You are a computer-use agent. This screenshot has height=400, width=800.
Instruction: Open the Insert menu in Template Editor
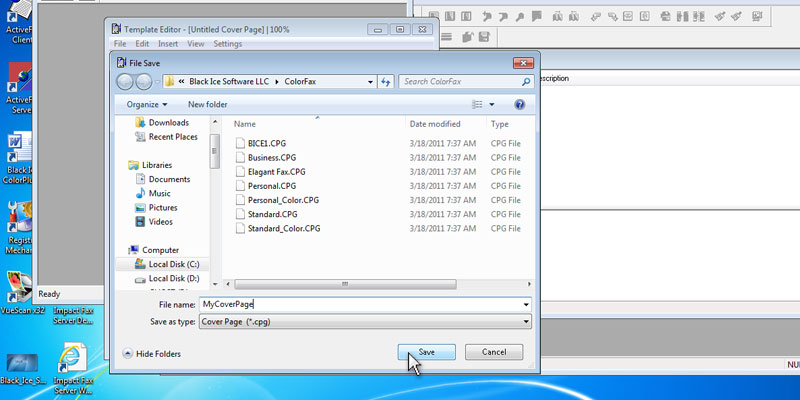click(168, 44)
